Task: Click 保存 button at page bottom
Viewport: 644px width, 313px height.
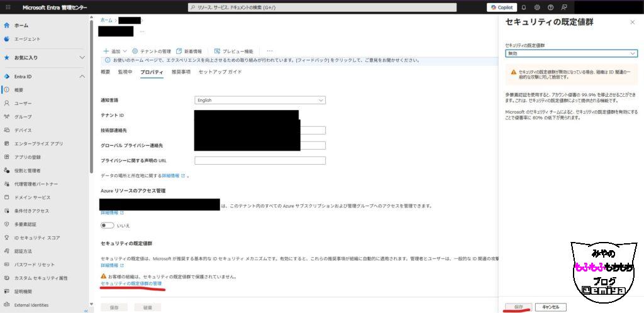Action: [114, 307]
